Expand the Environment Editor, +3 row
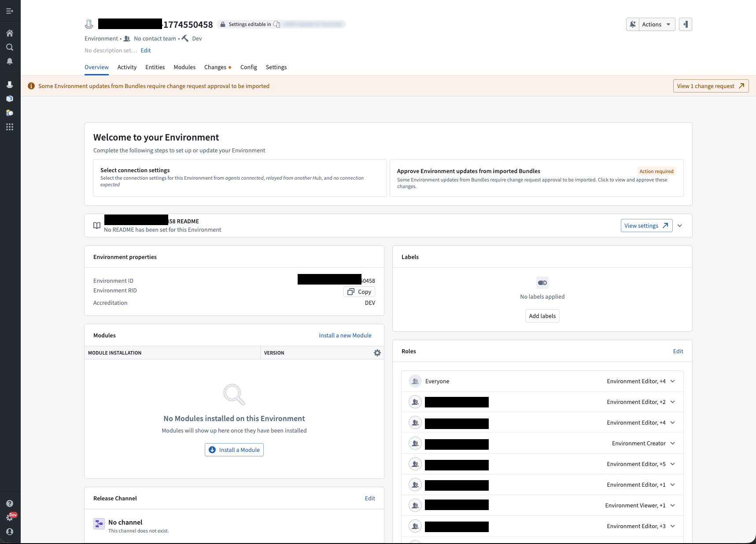Viewport: 756px width, 544px height. click(x=673, y=526)
